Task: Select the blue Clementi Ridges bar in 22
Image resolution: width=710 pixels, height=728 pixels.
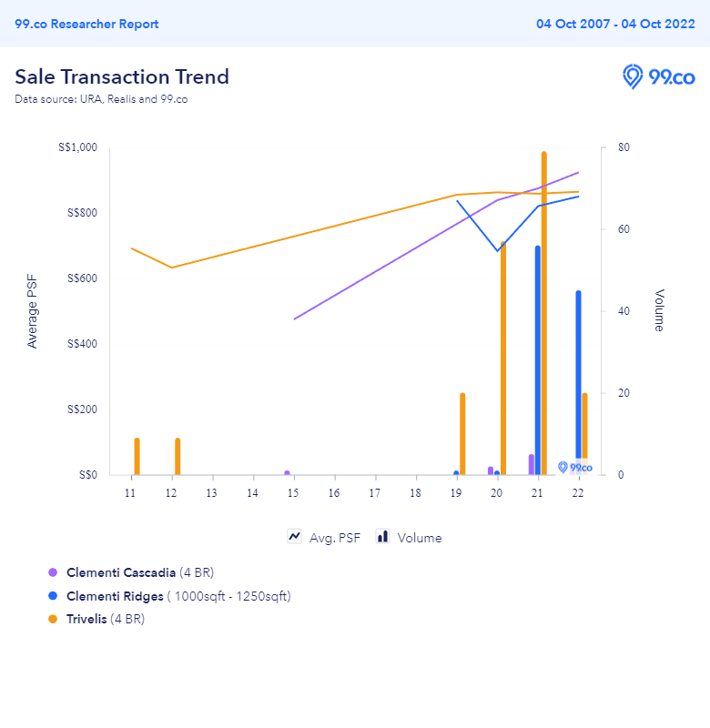Action: click(579, 382)
